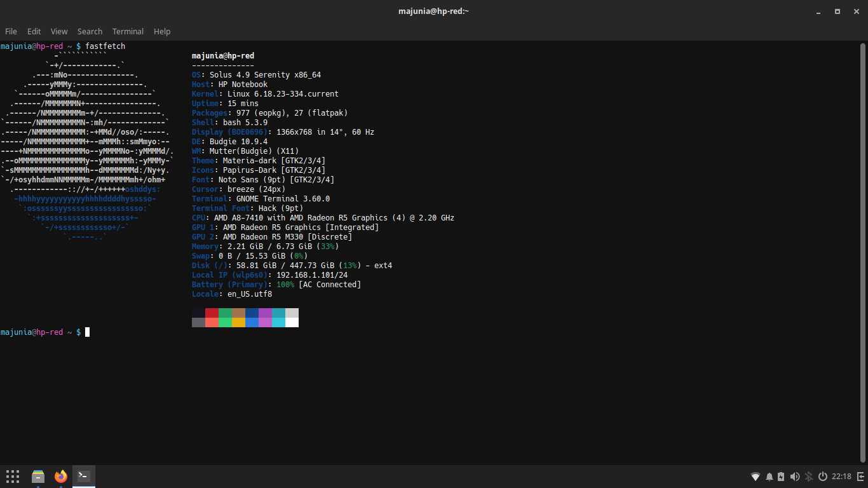This screenshot has height=488, width=868.
Task: Click the battery charging indicator
Action: pos(781,477)
